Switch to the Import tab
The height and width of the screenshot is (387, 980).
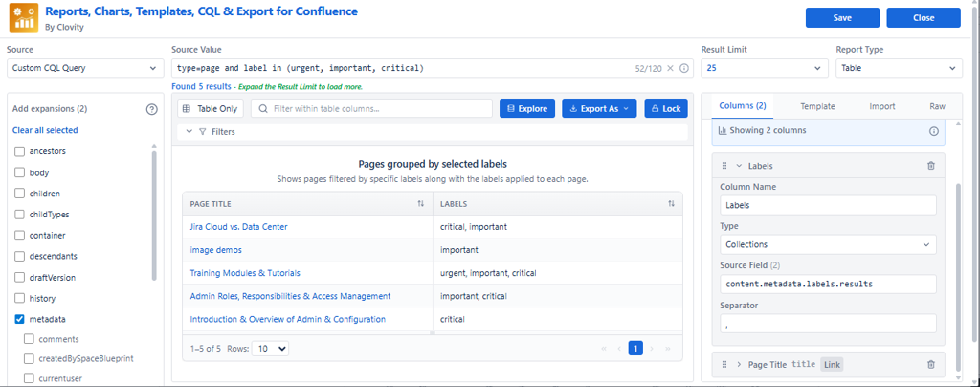(881, 106)
